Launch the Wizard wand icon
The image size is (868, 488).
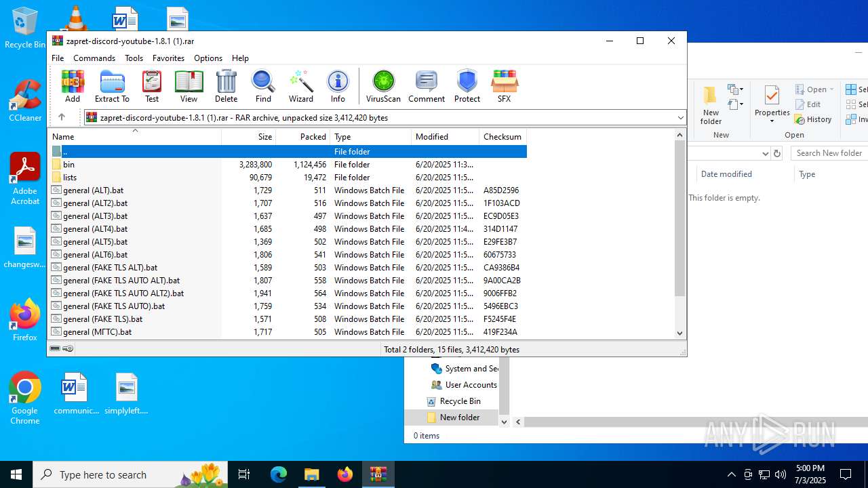301,86
